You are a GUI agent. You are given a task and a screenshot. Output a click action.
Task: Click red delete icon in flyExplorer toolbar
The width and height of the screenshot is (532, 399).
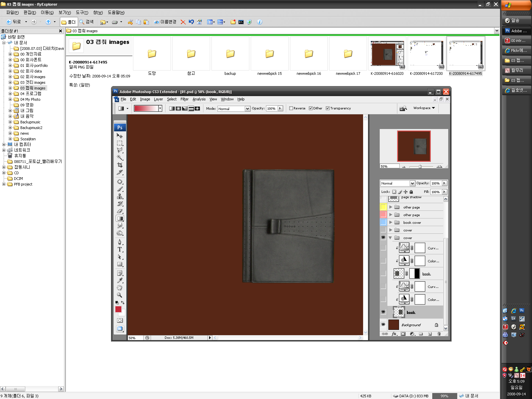click(183, 22)
